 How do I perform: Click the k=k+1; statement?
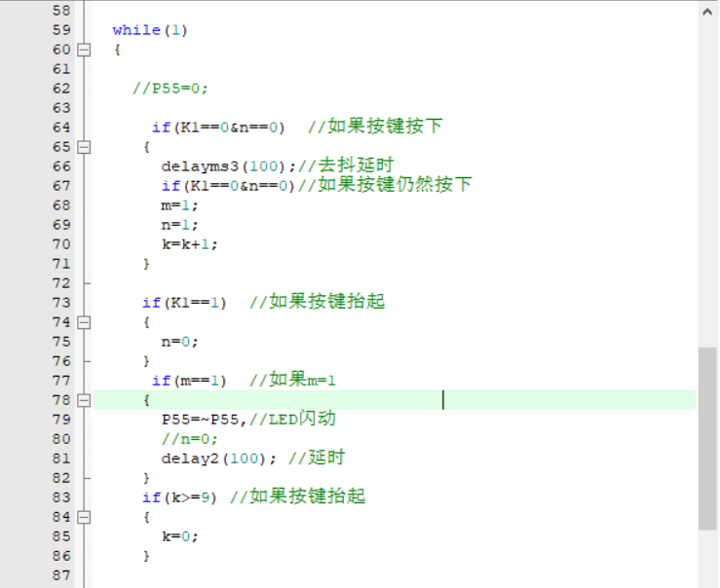189,244
